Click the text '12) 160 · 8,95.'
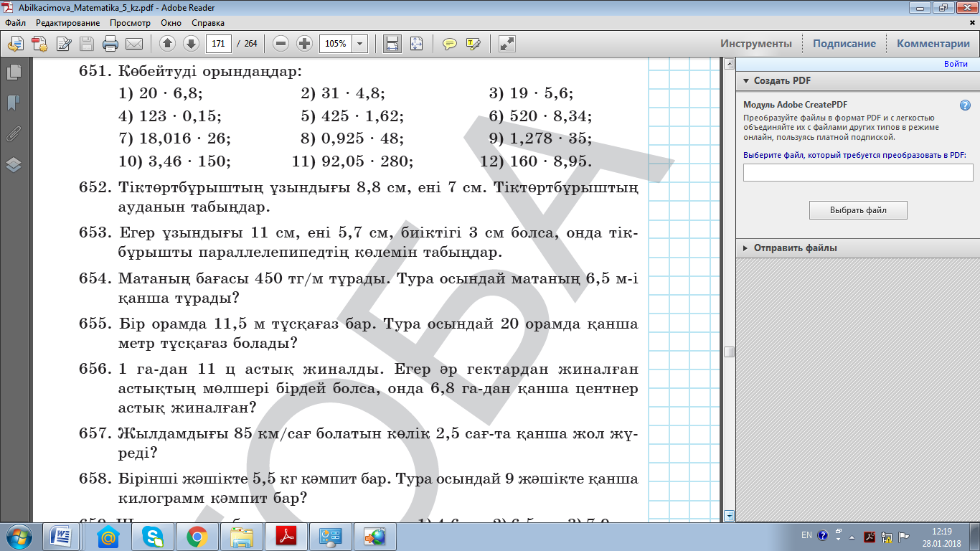Viewport: 980px width, 551px height. 536,160
